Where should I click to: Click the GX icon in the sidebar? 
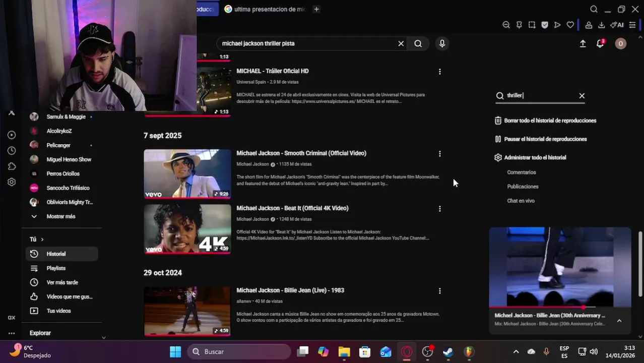pyautogui.click(x=12, y=318)
